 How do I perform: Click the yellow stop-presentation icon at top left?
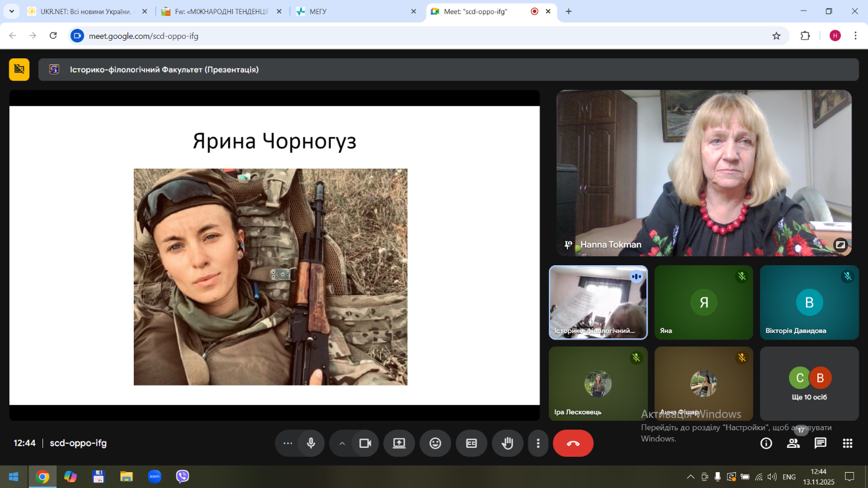pos(19,70)
